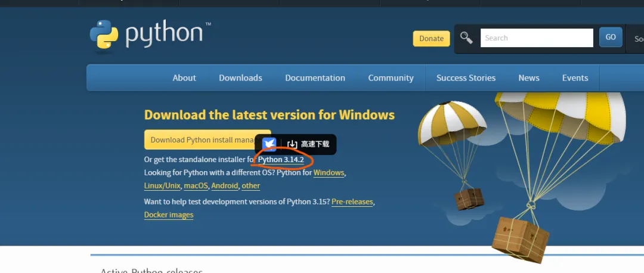The image size is (644, 273).
Task: Open the Pre-releases link
Action: click(x=352, y=202)
